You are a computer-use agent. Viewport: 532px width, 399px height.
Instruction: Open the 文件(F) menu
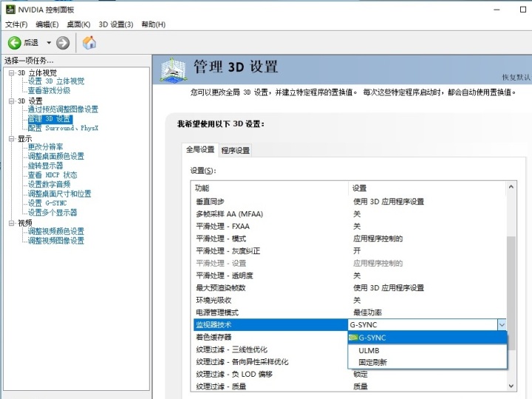click(x=16, y=24)
